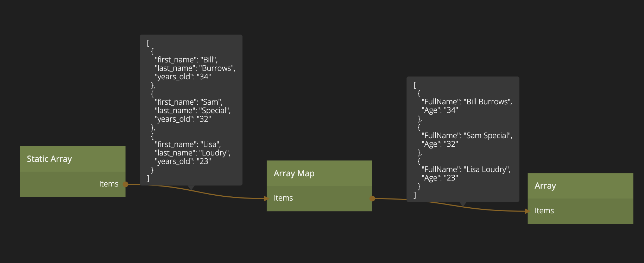Click the Items label on Array node
The image size is (644, 263).
(x=544, y=211)
